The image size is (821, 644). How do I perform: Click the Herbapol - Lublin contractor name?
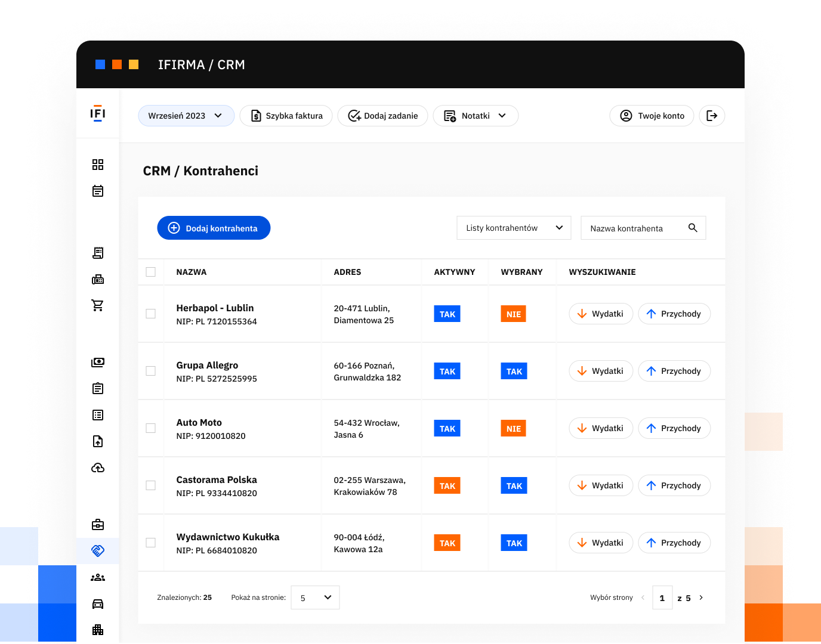[x=215, y=308]
